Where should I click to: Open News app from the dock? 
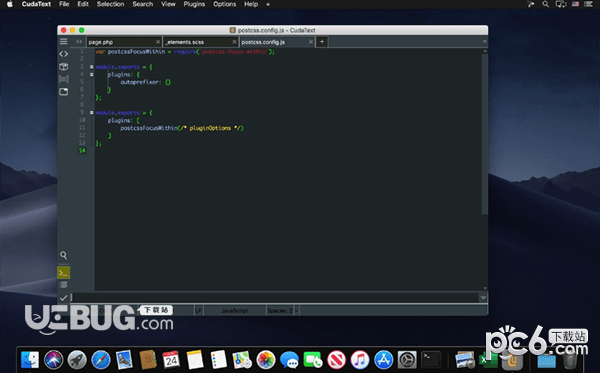pyautogui.click(x=336, y=360)
